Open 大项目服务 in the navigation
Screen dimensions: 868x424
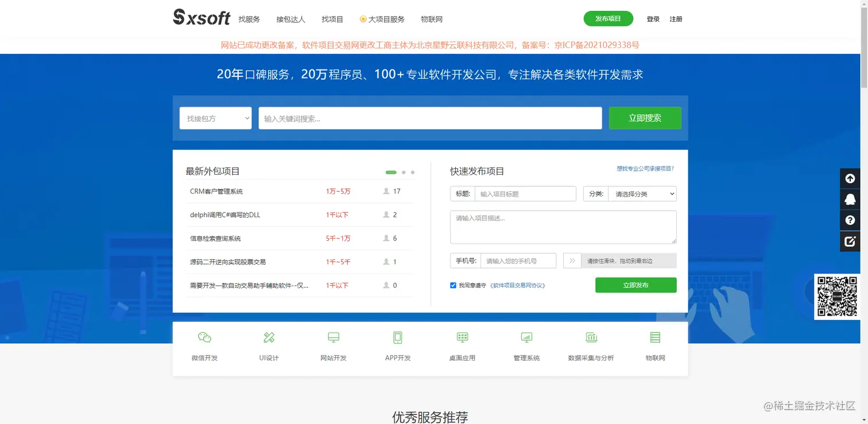pyautogui.click(x=382, y=19)
